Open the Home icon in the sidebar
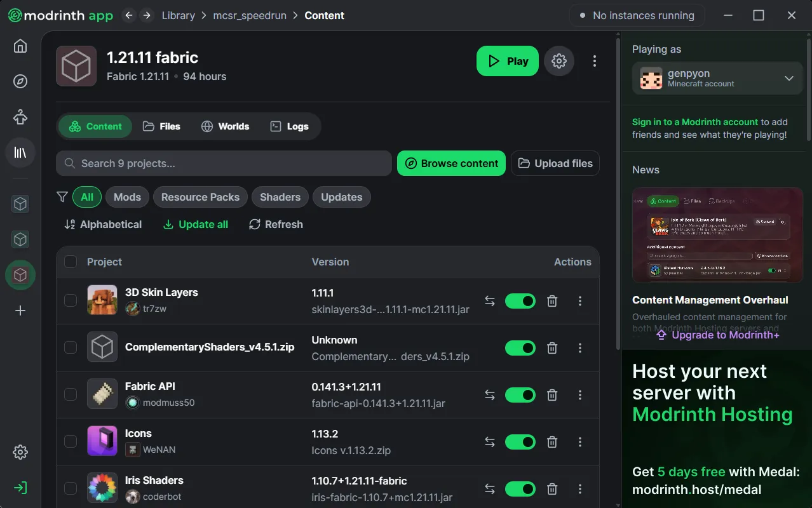Screen dimensions: 812x508 pyautogui.click(x=20, y=46)
